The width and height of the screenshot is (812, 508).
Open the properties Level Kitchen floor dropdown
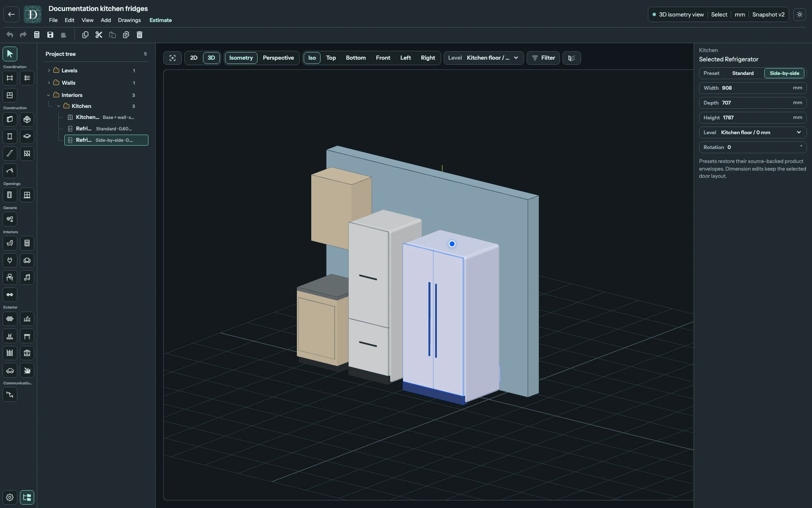[752, 133]
